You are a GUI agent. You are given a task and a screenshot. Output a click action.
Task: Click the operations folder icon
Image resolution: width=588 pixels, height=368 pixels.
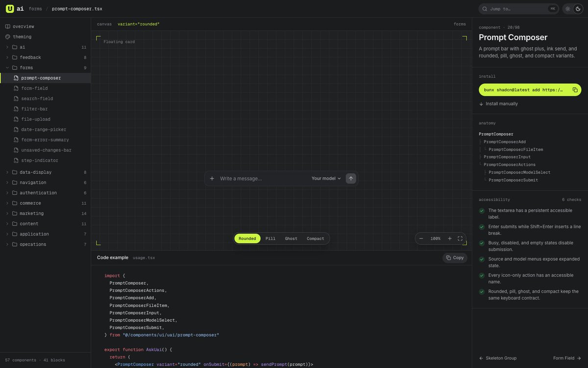pyautogui.click(x=15, y=244)
